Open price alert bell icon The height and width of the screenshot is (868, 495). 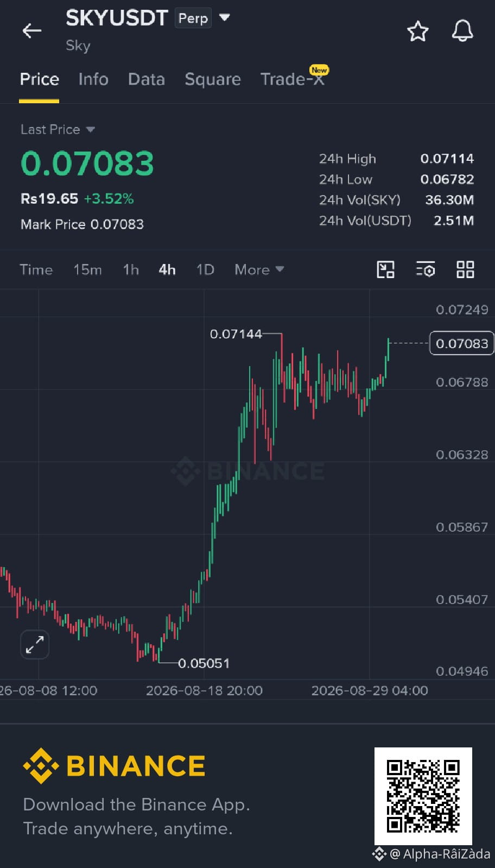[x=462, y=31]
